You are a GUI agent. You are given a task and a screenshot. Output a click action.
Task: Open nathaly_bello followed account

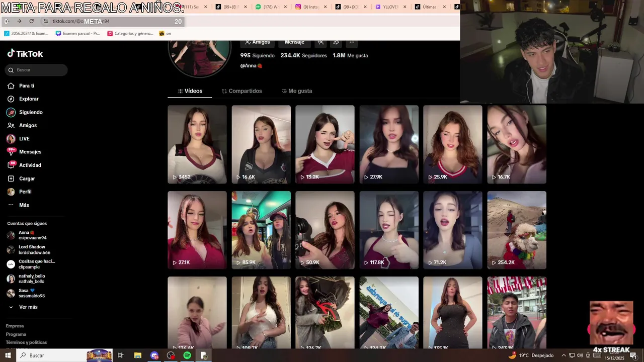26,279
